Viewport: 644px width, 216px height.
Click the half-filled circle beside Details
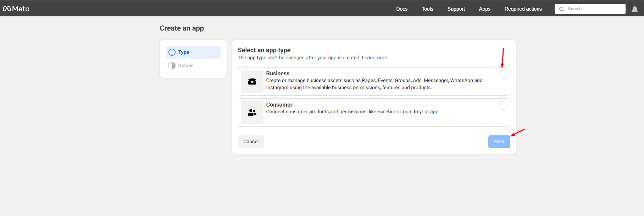[172, 66]
